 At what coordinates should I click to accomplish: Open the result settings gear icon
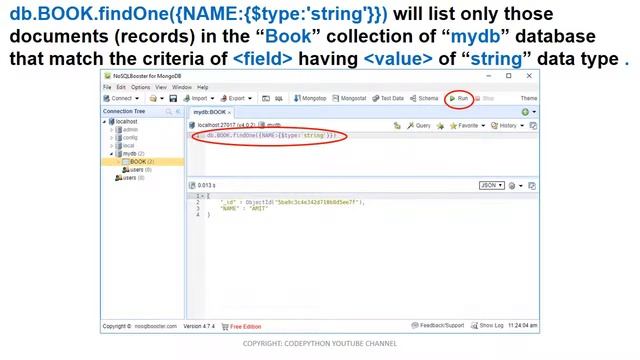(512, 186)
